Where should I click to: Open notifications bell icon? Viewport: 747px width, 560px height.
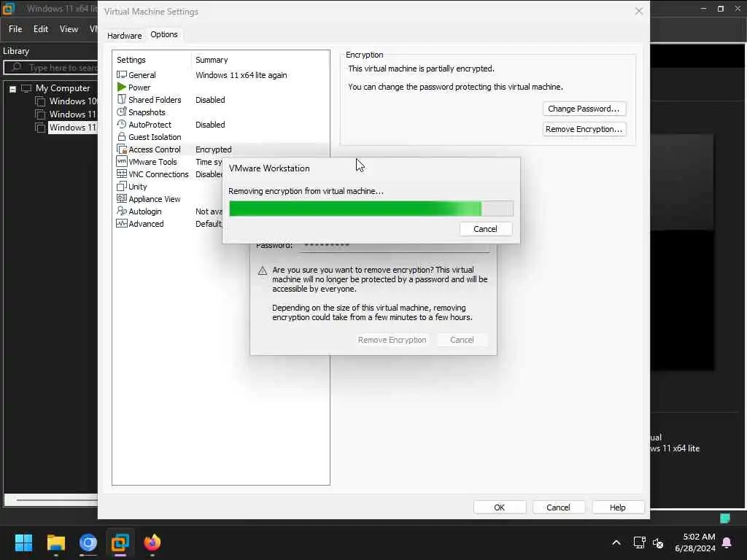[727, 542]
